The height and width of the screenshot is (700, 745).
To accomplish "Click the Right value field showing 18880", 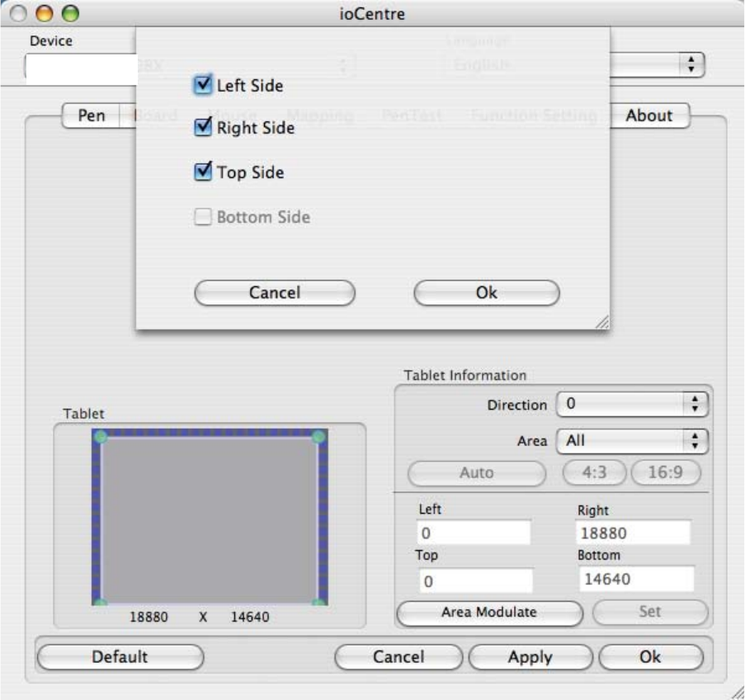I will tap(633, 533).
